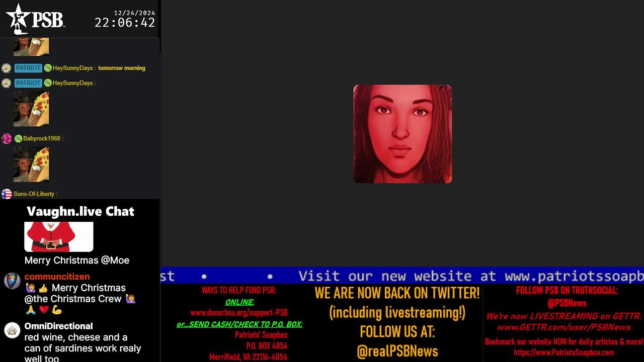
Task: Open the taco image under the HeySunnyDays row without message text
Action: coord(31,109)
